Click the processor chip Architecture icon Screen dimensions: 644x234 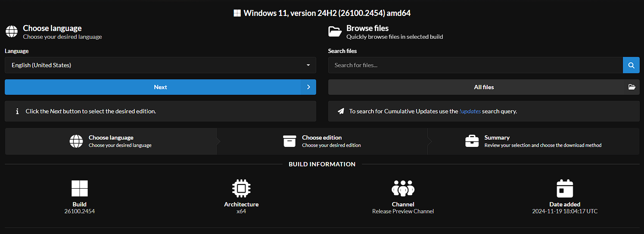(241, 189)
